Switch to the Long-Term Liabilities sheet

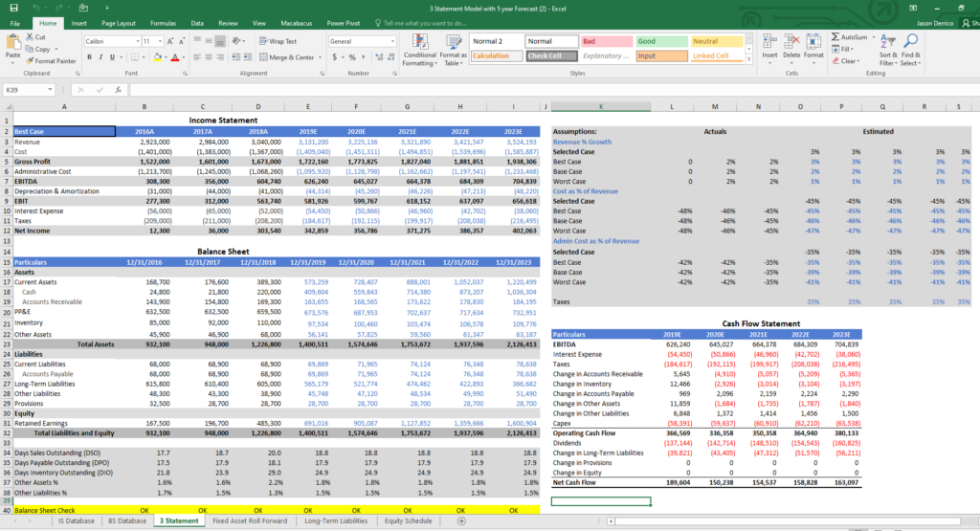click(x=336, y=521)
